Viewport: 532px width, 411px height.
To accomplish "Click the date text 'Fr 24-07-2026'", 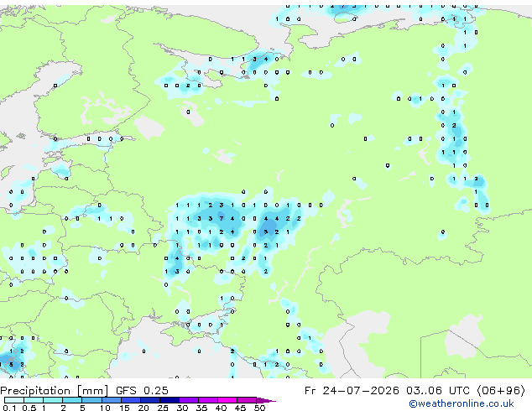I will pos(352,391).
